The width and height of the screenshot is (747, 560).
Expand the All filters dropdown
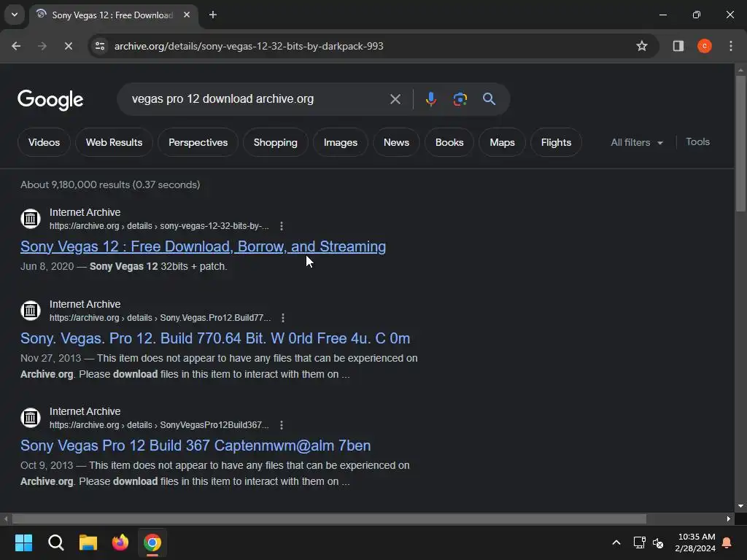click(x=636, y=142)
